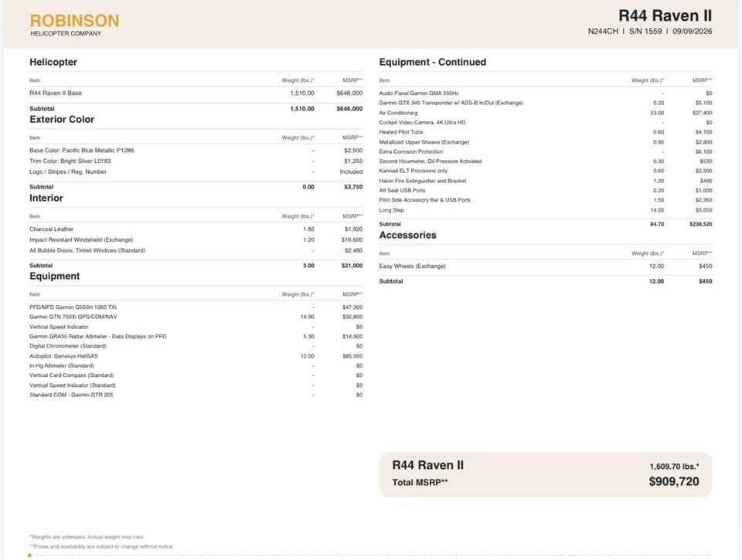
Task: Select the R44 Raven II header title
Action: point(665,15)
